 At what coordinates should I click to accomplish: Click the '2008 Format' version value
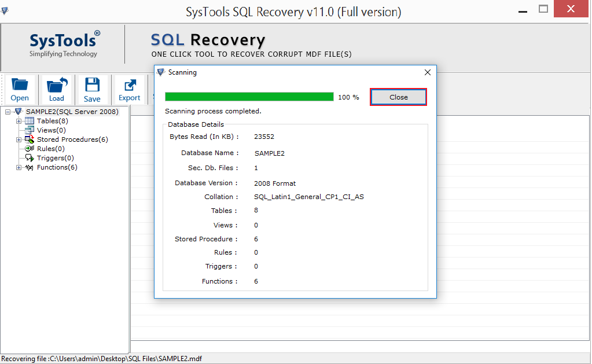[x=275, y=183]
